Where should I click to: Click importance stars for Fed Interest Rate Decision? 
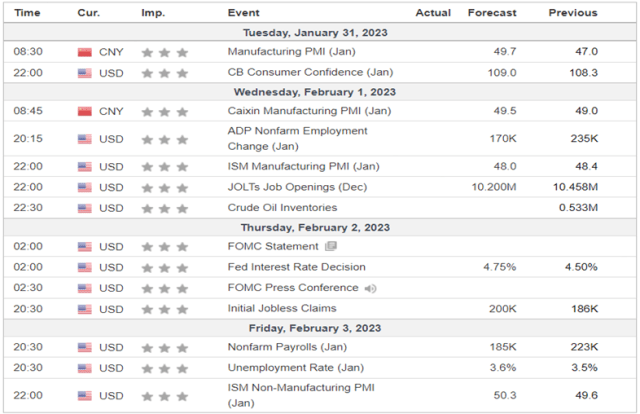pyautogui.click(x=164, y=268)
